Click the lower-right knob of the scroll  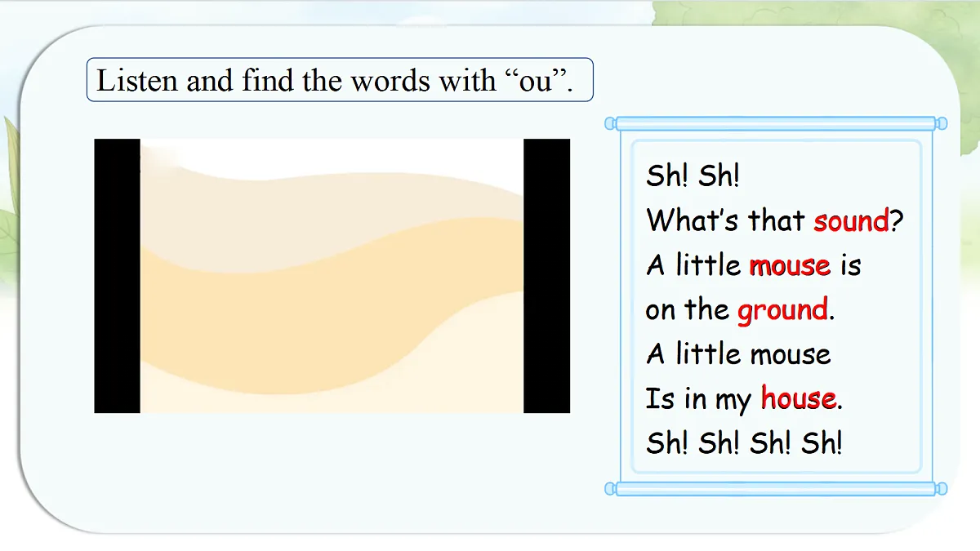(942, 488)
